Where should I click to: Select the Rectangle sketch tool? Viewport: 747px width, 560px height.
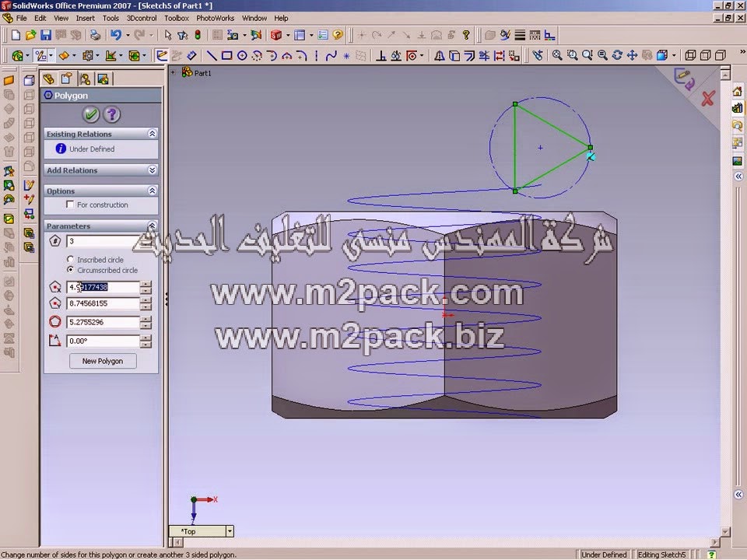tap(226, 56)
